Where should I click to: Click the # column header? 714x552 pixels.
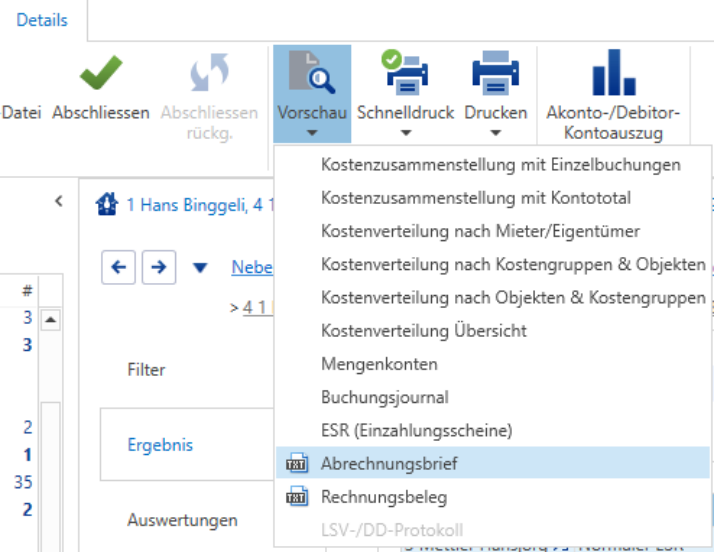point(27,290)
